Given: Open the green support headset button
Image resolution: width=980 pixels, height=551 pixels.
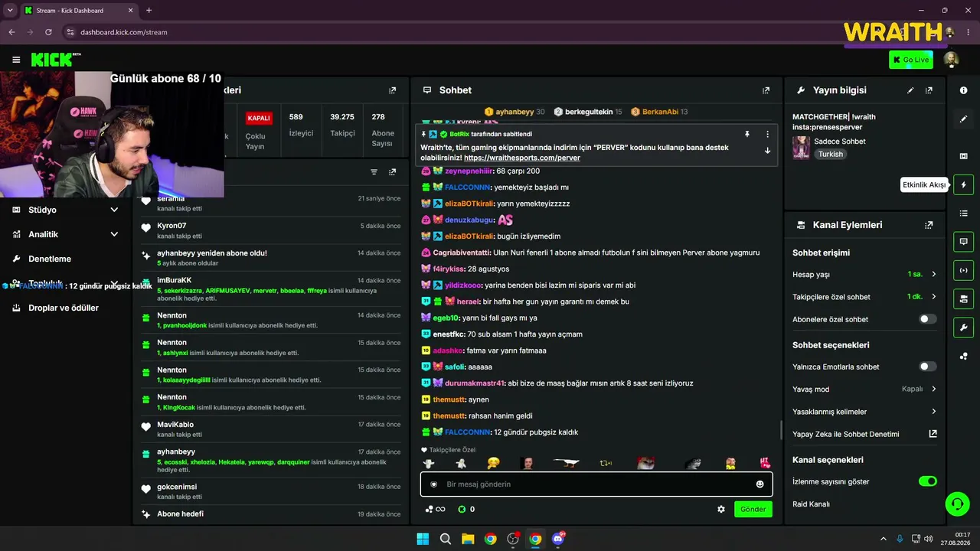Looking at the screenshot, I should pyautogui.click(x=957, y=504).
